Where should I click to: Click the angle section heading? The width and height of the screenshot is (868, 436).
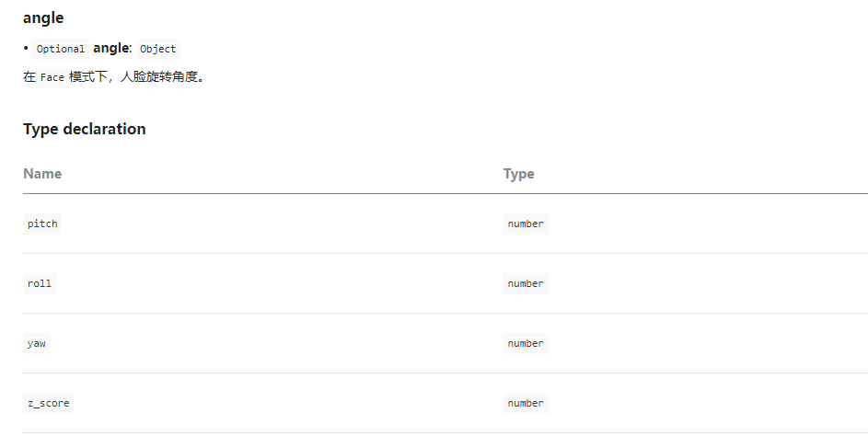coord(43,17)
